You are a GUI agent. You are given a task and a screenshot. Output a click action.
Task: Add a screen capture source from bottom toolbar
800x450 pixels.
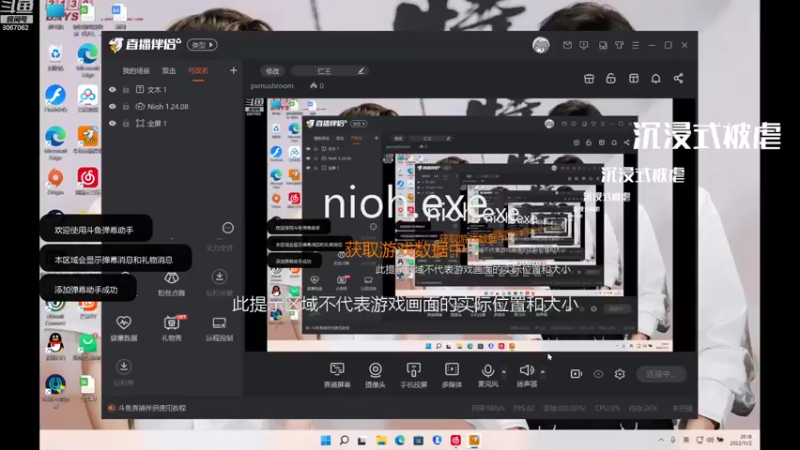tap(337, 374)
